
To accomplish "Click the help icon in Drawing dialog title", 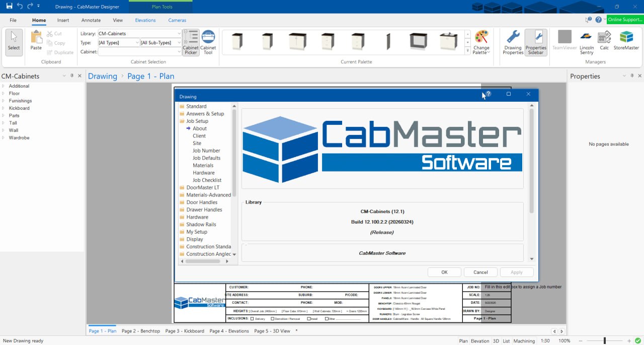I will click(x=488, y=94).
